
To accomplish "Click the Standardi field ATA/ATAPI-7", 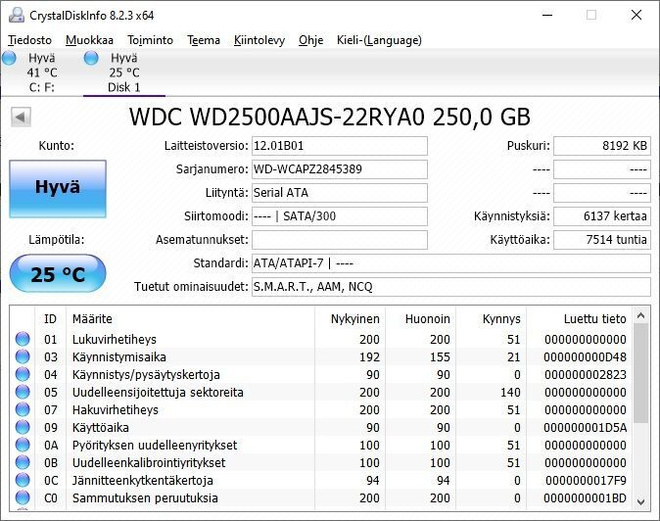I will (451, 263).
